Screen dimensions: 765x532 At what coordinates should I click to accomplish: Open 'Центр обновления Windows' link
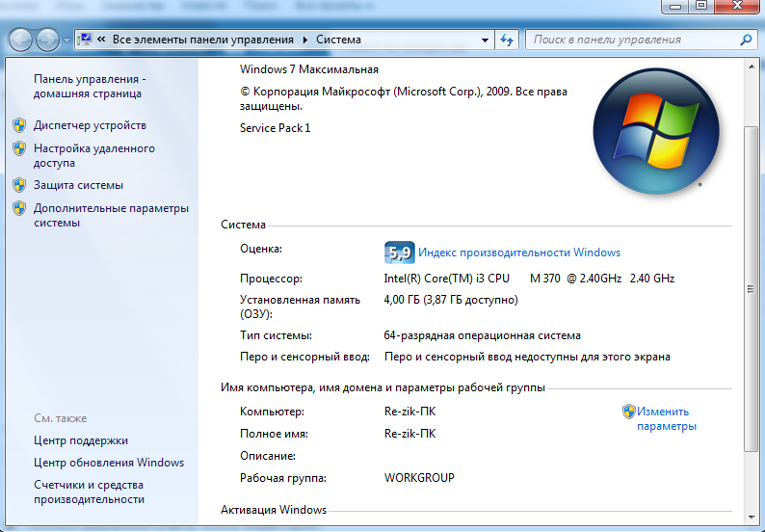coord(109,463)
